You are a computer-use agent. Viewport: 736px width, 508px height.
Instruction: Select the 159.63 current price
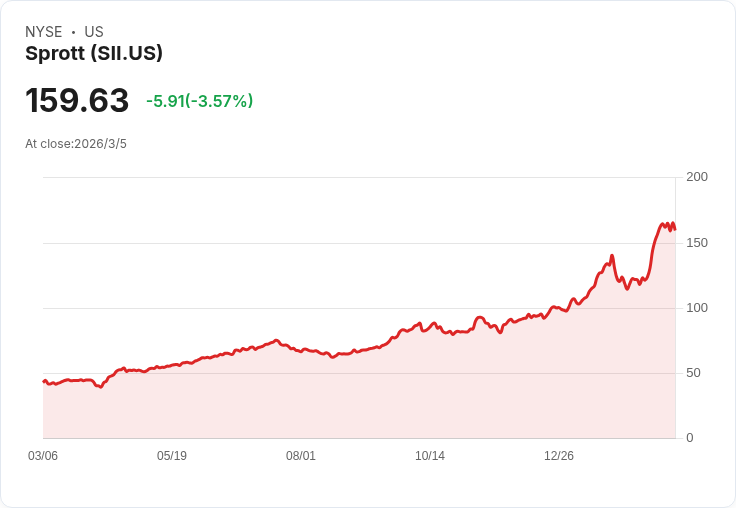tap(77, 101)
